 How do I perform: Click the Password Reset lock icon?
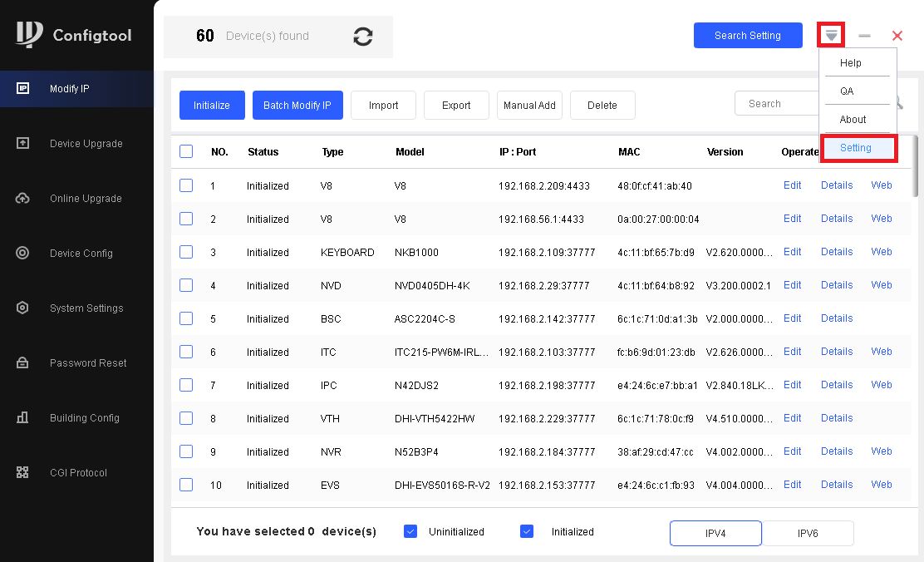click(23, 363)
